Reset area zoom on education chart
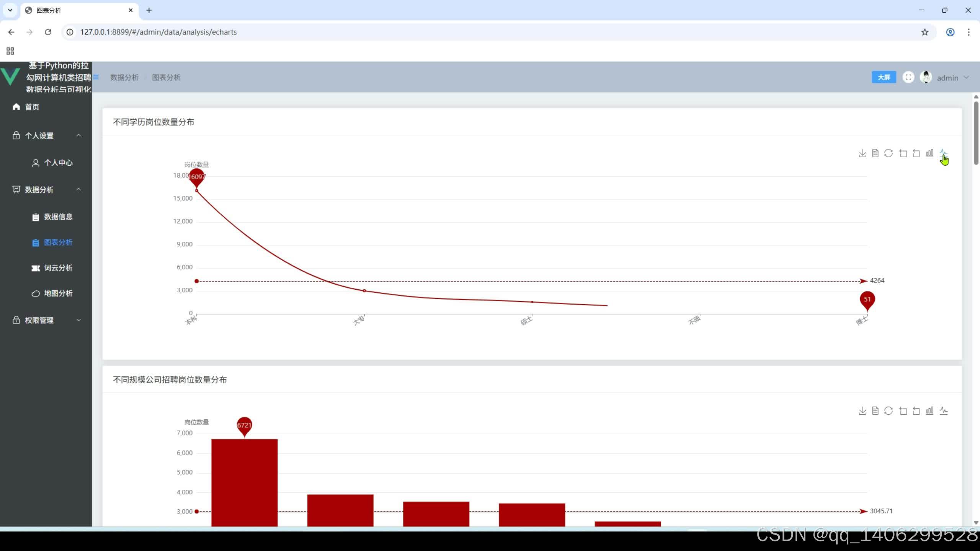Screen dimensions: 980x551 point(916,153)
